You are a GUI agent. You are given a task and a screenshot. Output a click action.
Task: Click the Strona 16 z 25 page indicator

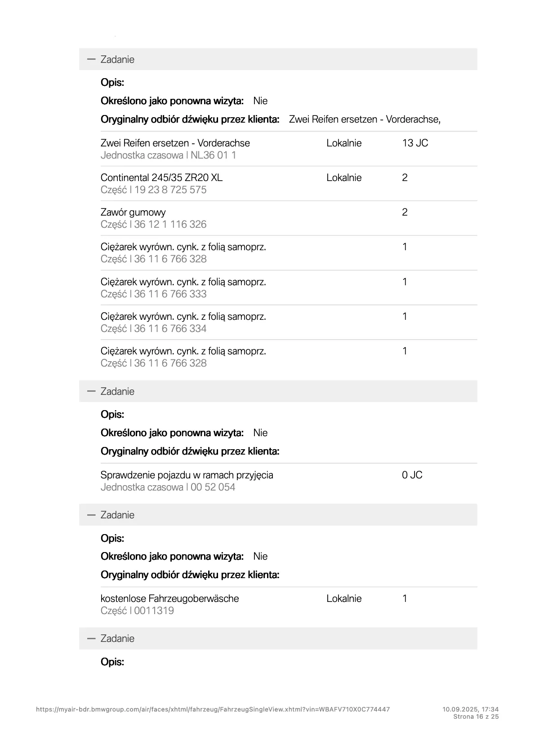(476, 716)
